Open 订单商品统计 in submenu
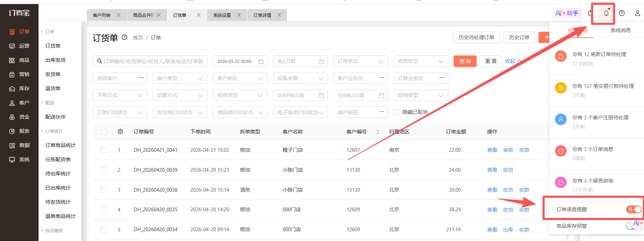The height and width of the screenshot is (241, 644). (61, 145)
